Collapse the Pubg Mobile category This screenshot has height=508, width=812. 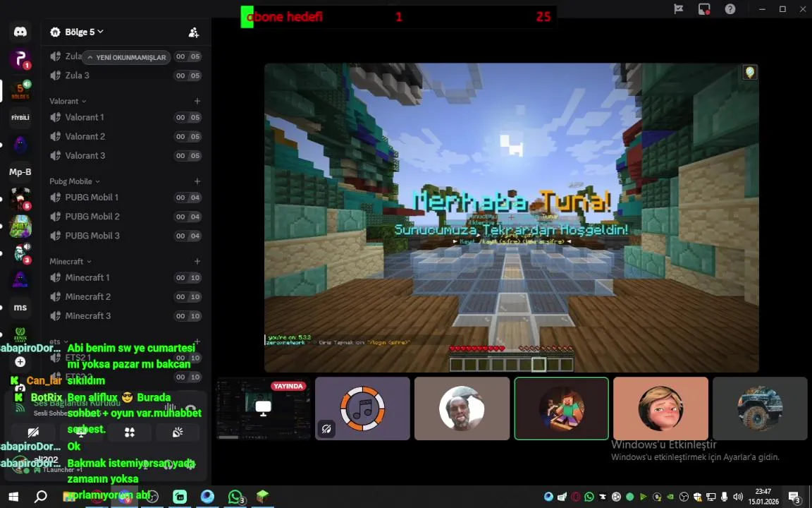75,181
